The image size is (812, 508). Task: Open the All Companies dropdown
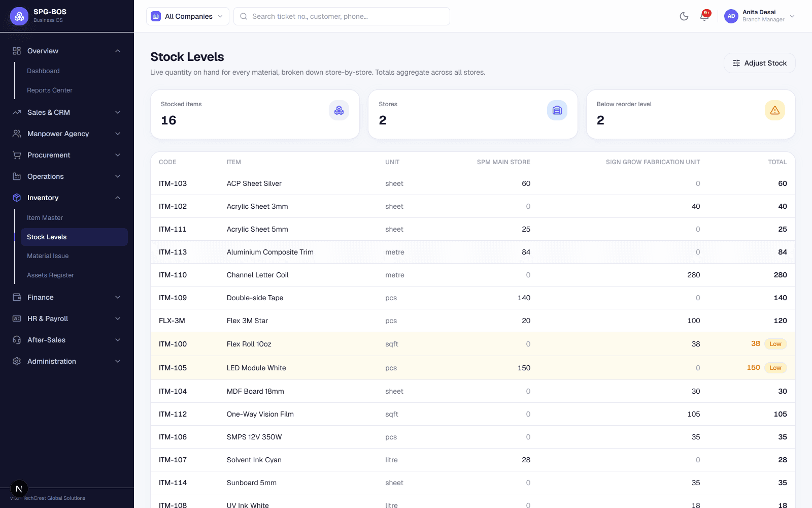pyautogui.click(x=188, y=16)
